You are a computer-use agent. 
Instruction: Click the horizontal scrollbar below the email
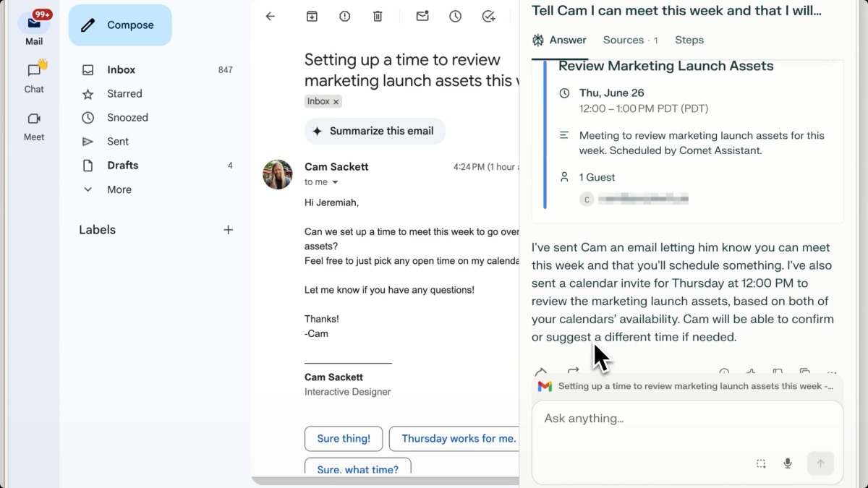[x=385, y=481]
